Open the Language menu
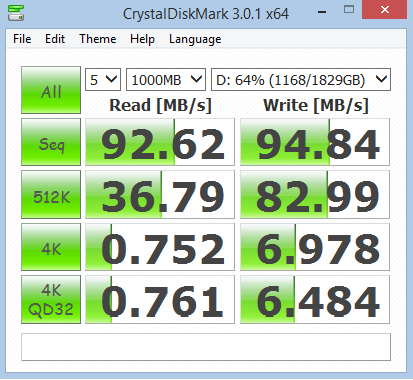The height and width of the screenshot is (380, 413). click(195, 39)
